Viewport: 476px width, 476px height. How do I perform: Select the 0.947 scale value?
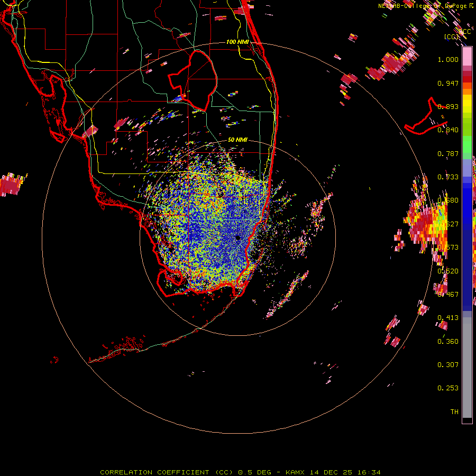(x=448, y=83)
